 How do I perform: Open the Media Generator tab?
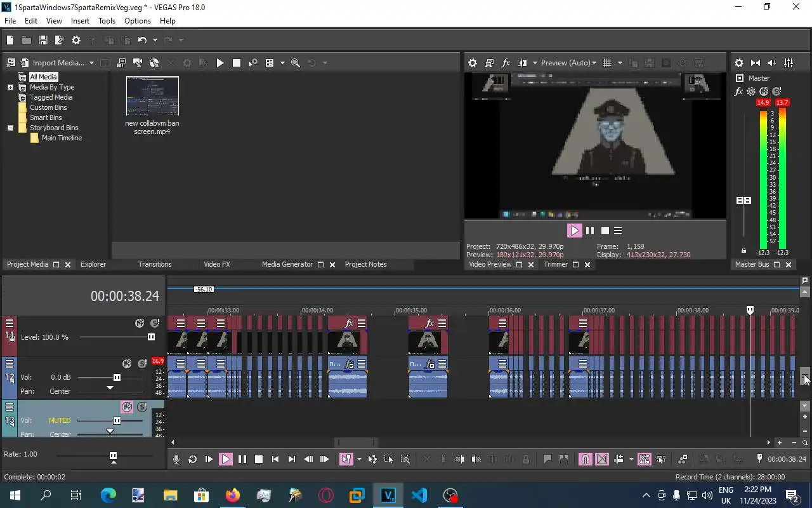tap(287, 264)
